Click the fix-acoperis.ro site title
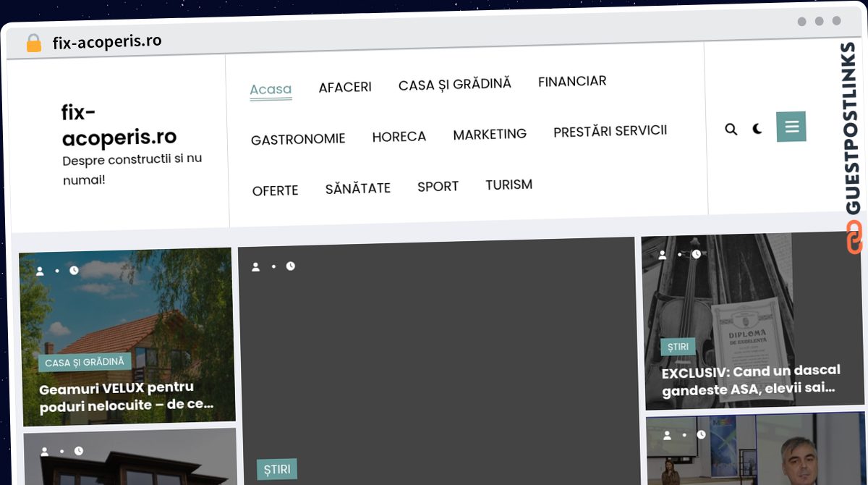868x485 pixels. point(119,125)
